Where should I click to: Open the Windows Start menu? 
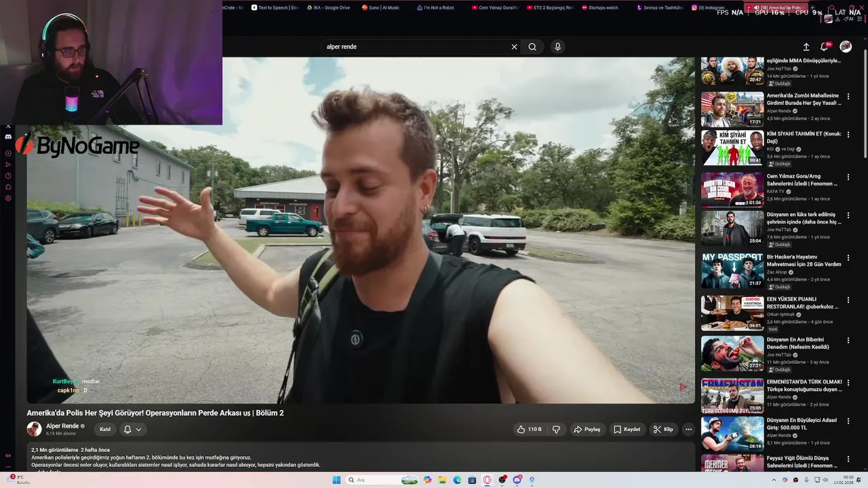coord(336,480)
